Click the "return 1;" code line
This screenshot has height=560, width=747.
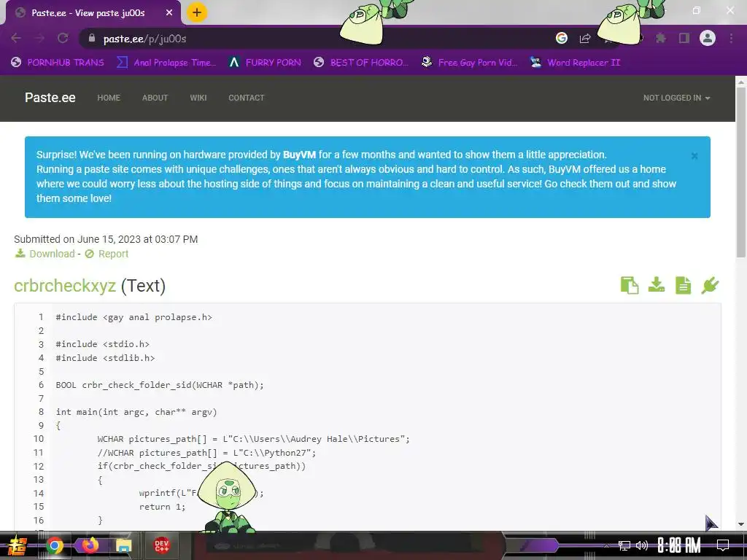162,507
